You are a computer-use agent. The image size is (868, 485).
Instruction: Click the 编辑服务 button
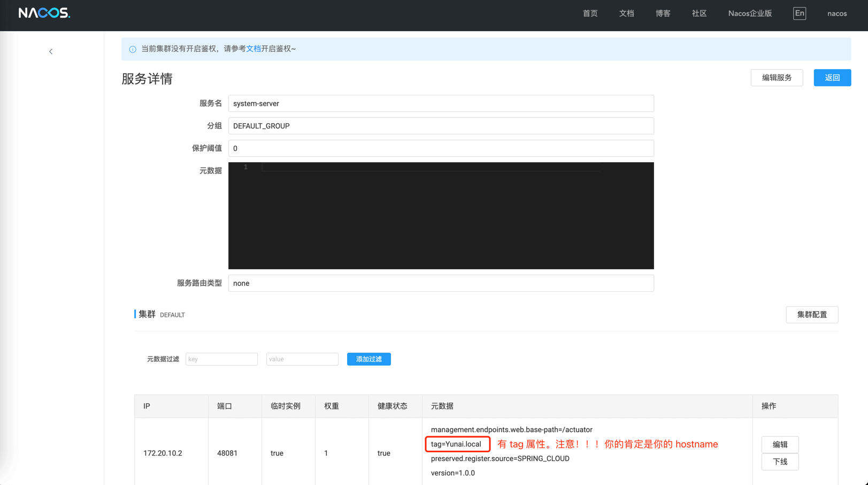[777, 78]
